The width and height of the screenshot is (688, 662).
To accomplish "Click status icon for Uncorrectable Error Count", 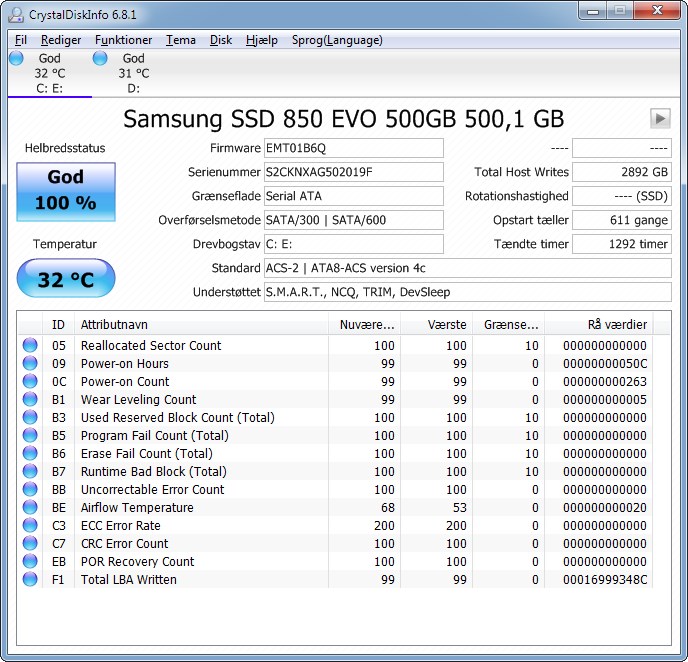I will (30, 489).
